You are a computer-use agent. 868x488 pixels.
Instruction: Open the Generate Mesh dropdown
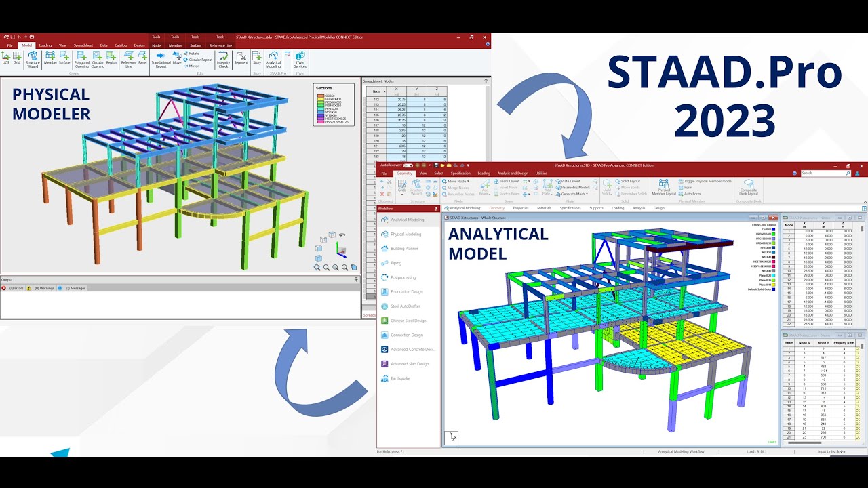(x=572, y=194)
